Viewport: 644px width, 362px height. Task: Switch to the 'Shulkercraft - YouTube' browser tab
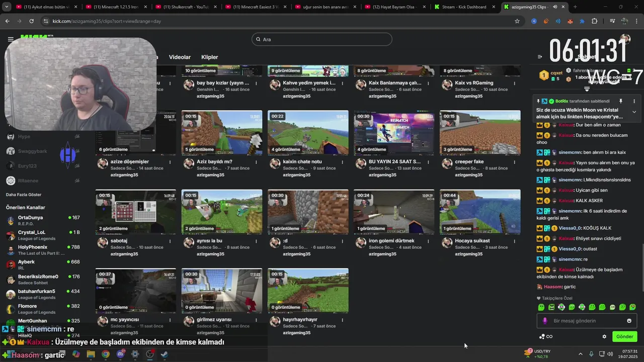click(186, 7)
